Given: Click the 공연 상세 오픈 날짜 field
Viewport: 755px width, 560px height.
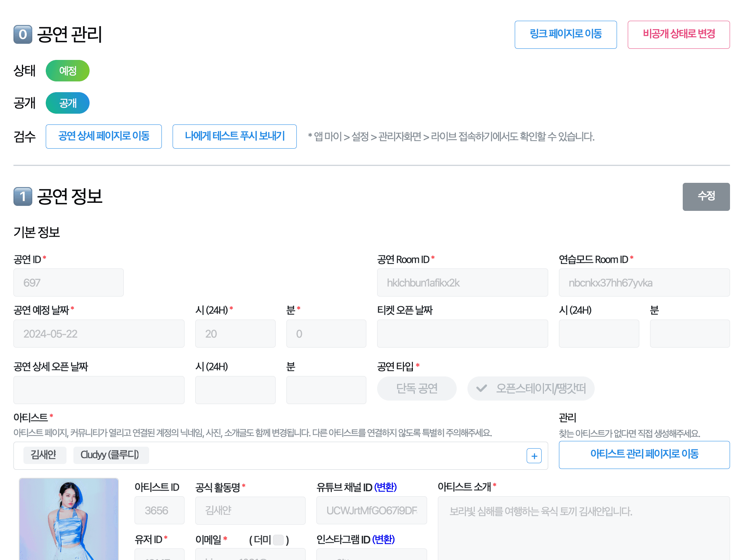Looking at the screenshot, I should tap(99, 390).
